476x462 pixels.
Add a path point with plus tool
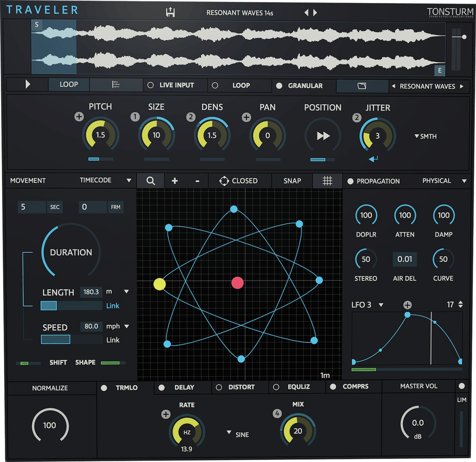point(174,181)
